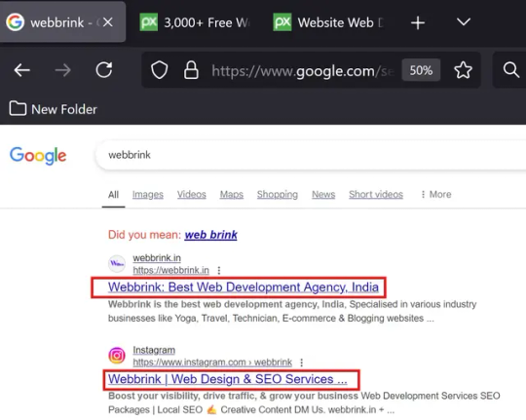Click the instagram.com › webbrink URL
The height and width of the screenshot is (420, 526).
212,363
